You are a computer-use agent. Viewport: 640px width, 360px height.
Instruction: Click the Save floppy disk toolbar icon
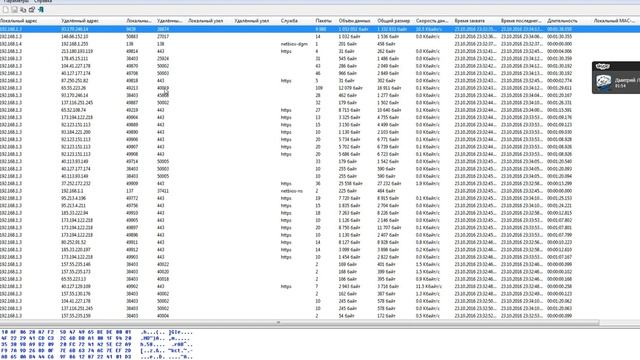pos(14,9)
